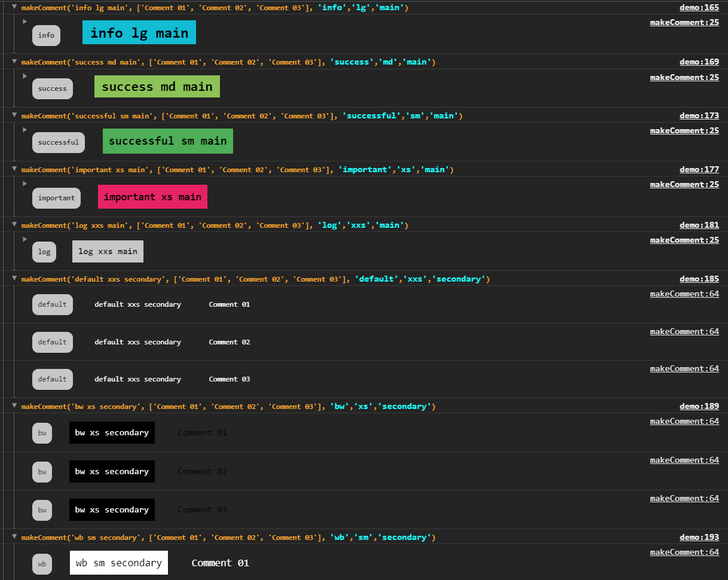Image resolution: width=728 pixels, height=580 pixels.
Task: Click the gray 'successful' badge
Action: tap(59, 142)
